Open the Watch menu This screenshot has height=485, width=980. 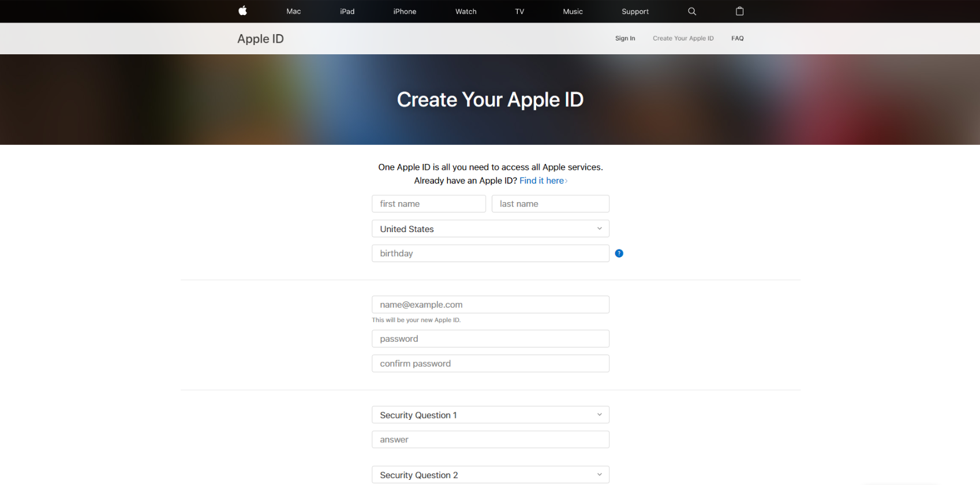coord(466,12)
